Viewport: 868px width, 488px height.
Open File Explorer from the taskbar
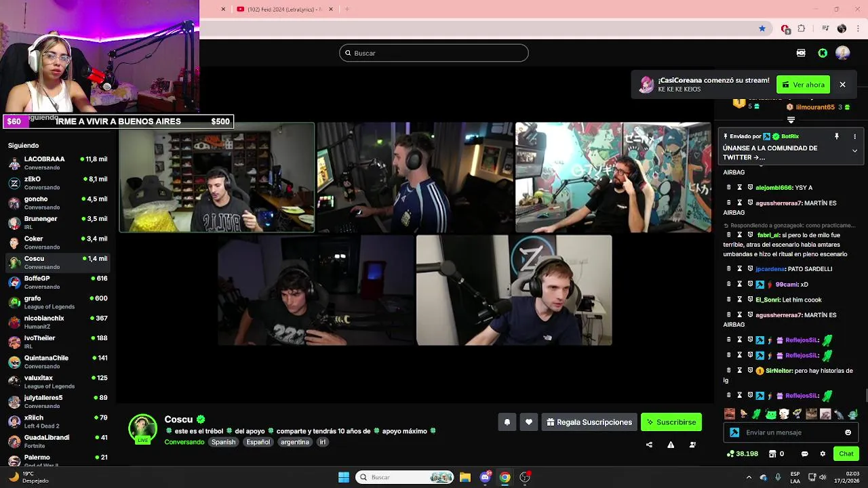(x=465, y=477)
